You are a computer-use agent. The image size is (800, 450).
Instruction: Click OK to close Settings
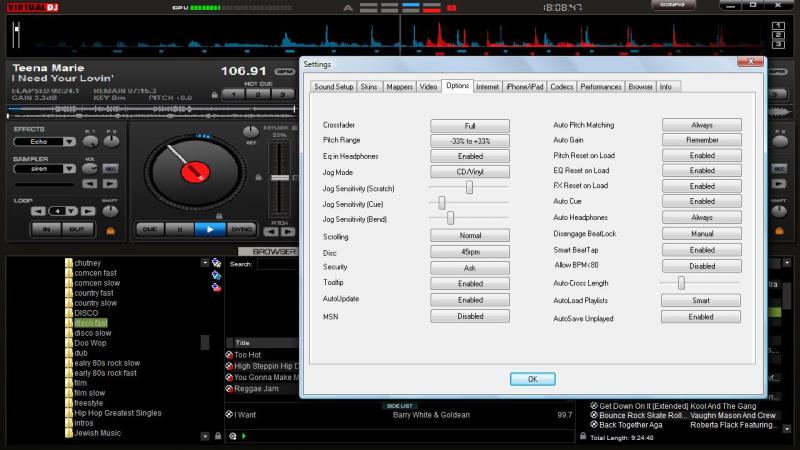533,379
